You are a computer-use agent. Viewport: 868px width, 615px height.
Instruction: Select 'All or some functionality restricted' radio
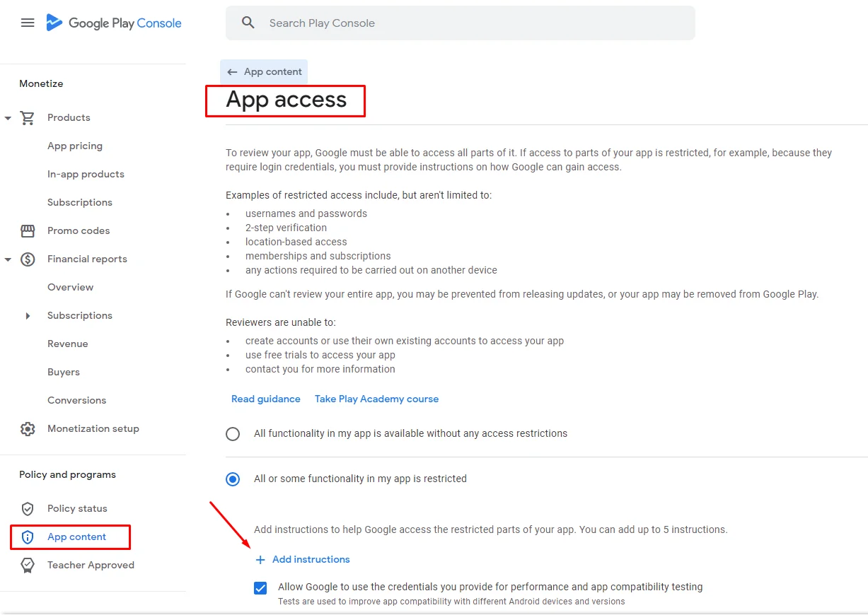(233, 479)
